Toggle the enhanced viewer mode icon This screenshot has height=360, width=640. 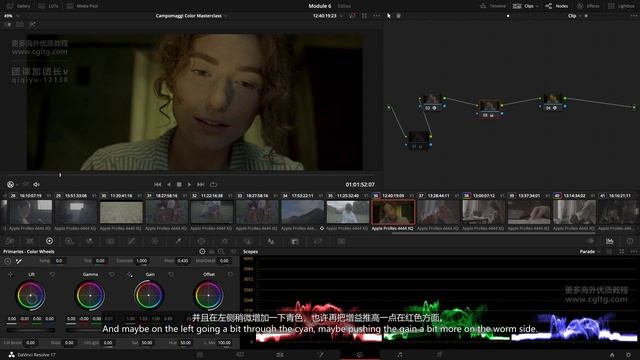tap(364, 16)
